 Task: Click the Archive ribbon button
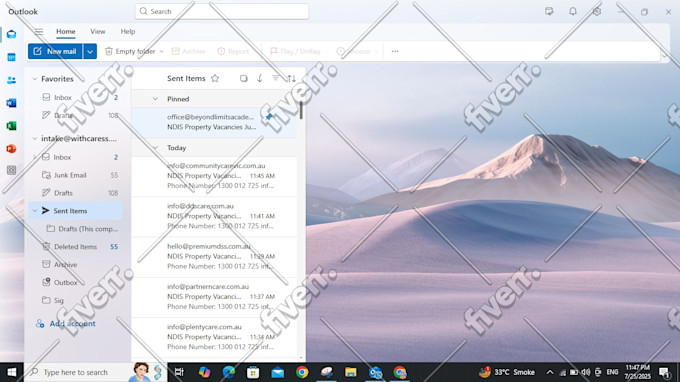pyautogui.click(x=188, y=51)
